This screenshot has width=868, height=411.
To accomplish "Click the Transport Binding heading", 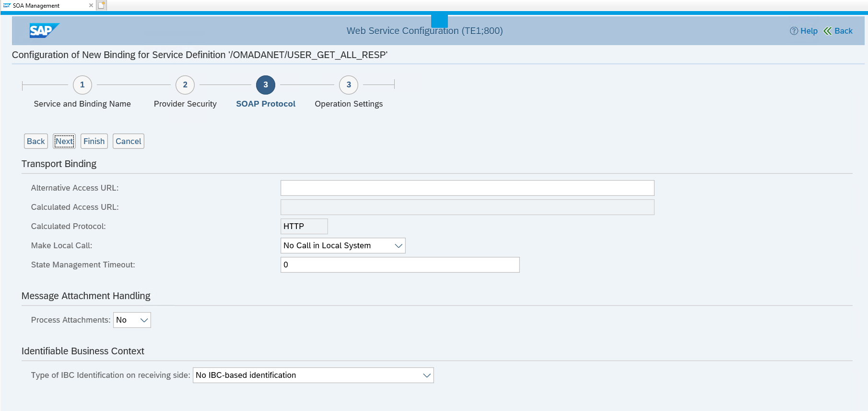I will coord(59,164).
